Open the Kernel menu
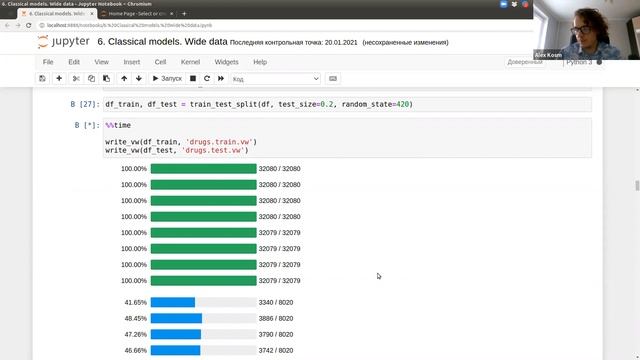Image resolution: width=640 pixels, height=360 pixels. pos(190,62)
